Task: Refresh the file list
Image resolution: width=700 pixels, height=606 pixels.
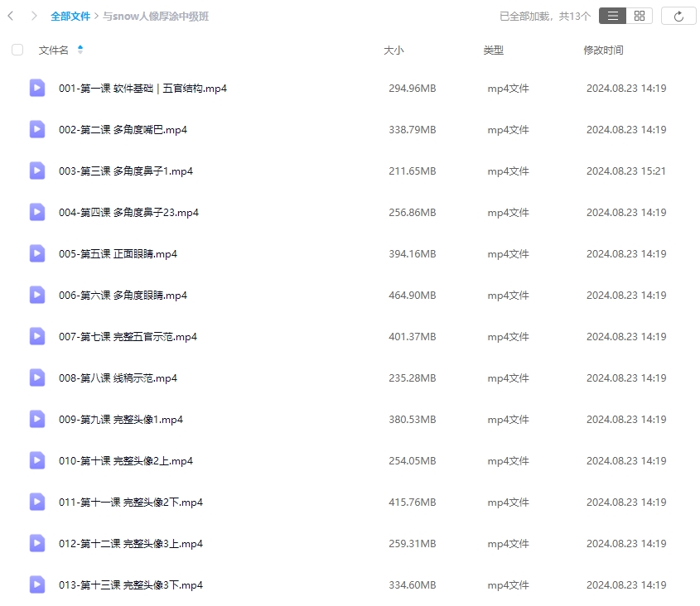Action: 678,16
